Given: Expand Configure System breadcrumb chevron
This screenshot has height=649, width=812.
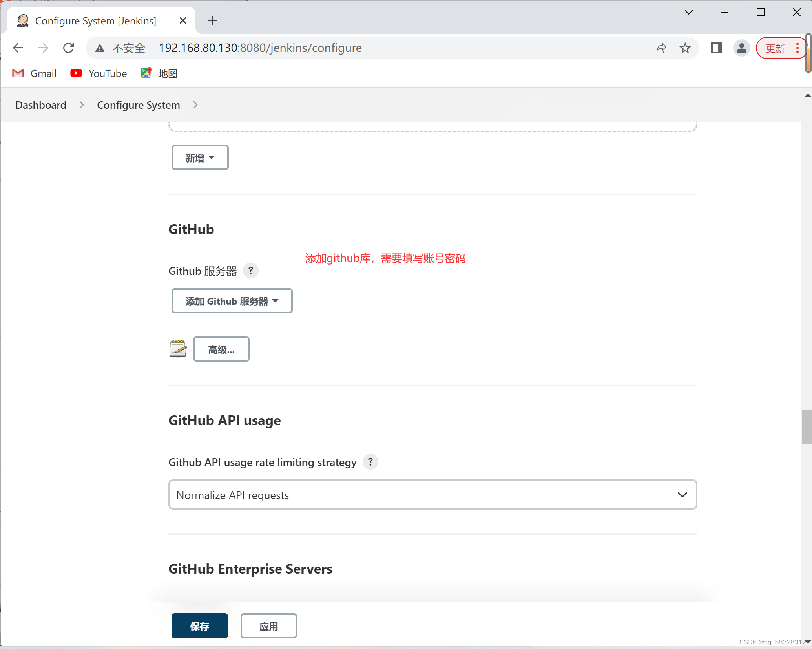Looking at the screenshot, I should 195,105.
